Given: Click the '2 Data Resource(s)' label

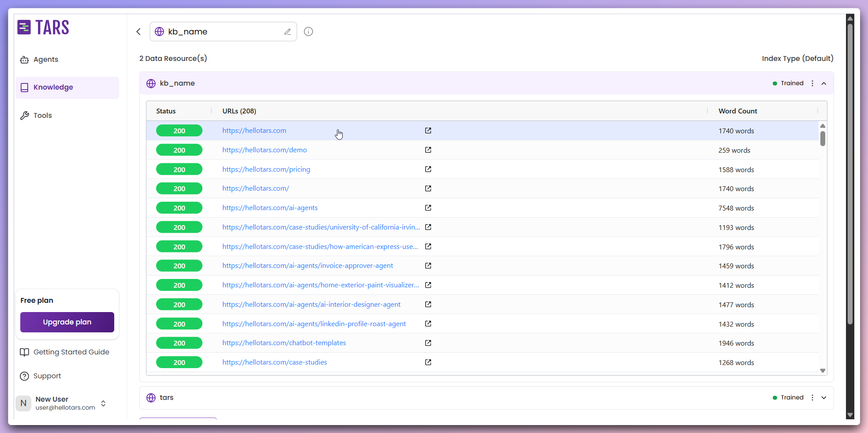Looking at the screenshot, I should (x=173, y=59).
